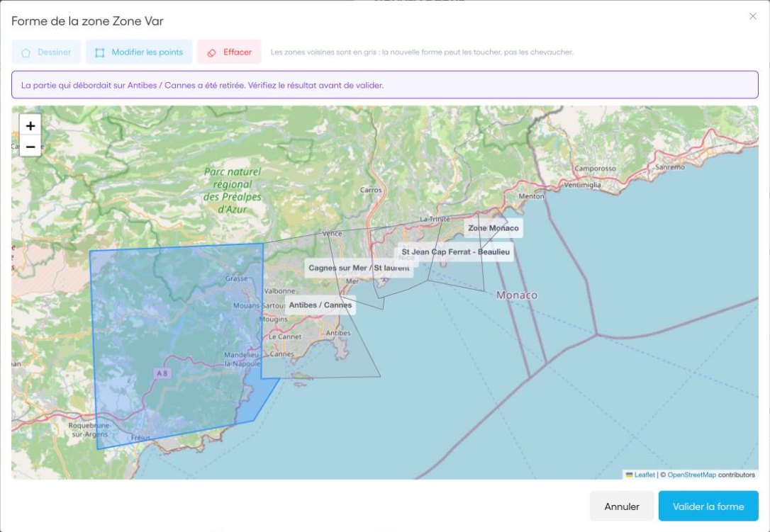
Task: Click the Effacer button
Action: 229,52
